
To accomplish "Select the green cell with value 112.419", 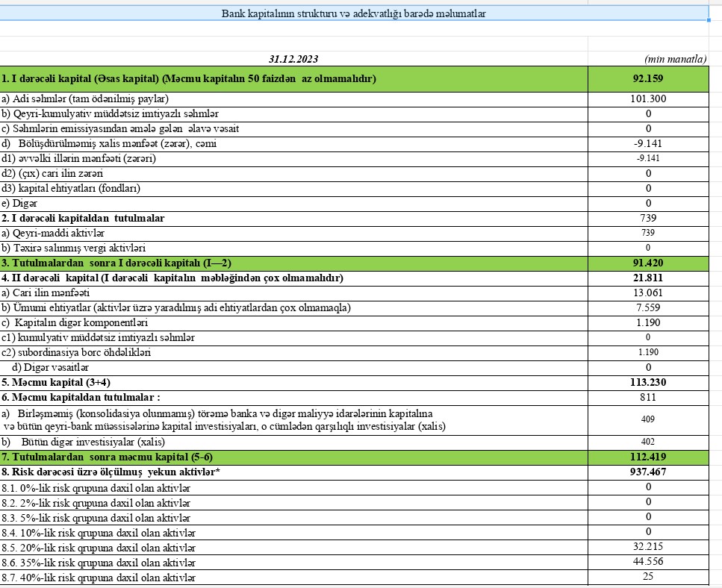I will pyautogui.click(x=648, y=457).
